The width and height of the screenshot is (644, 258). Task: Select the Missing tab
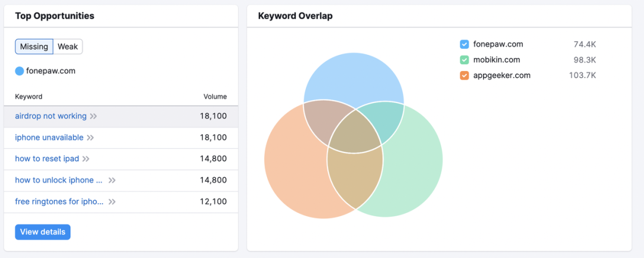point(34,46)
